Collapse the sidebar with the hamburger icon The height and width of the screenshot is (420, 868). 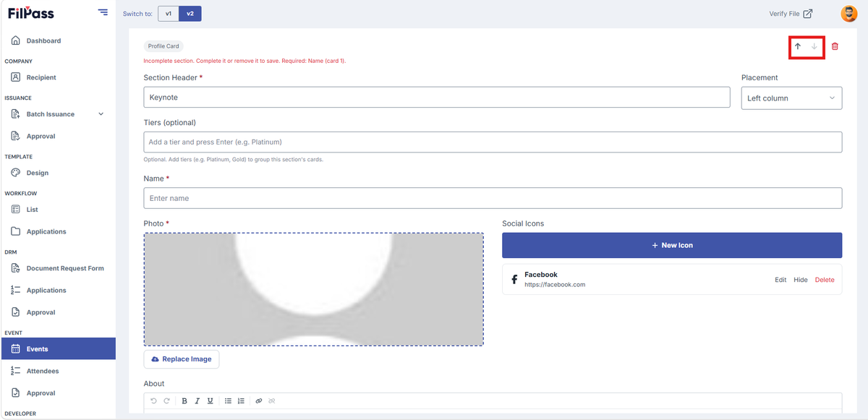[x=103, y=12]
